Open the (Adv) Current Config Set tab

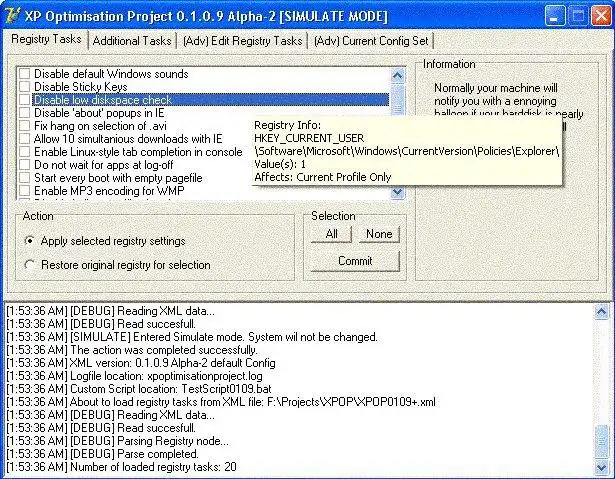click(x=371, y=41)
